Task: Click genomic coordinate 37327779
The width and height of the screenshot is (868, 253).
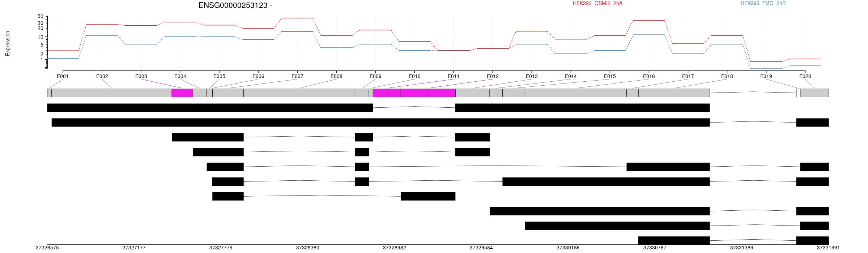Action: [x=221, y=248]
